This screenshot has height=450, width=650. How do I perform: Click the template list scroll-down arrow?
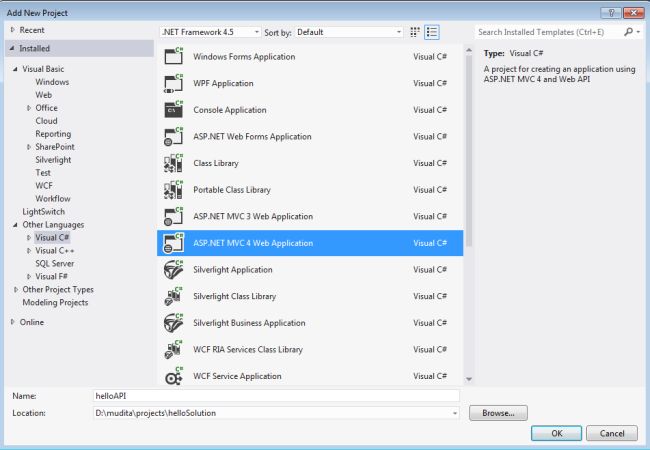469,379
